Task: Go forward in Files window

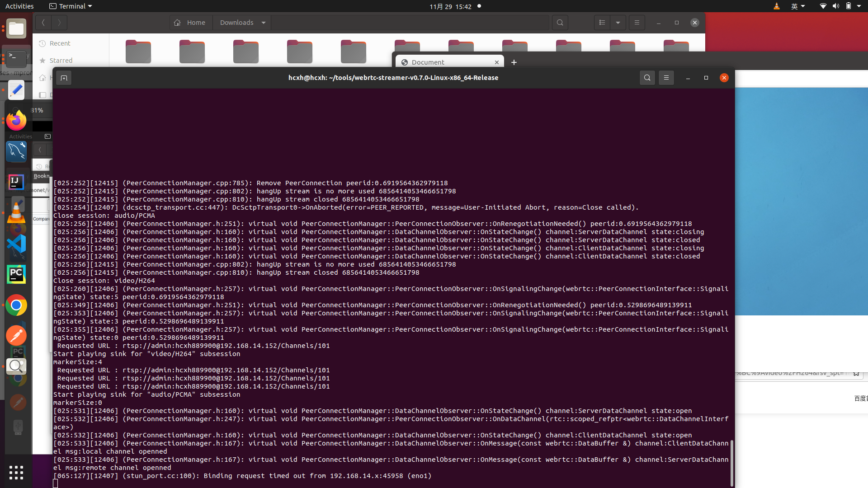Action: point(59,23)
